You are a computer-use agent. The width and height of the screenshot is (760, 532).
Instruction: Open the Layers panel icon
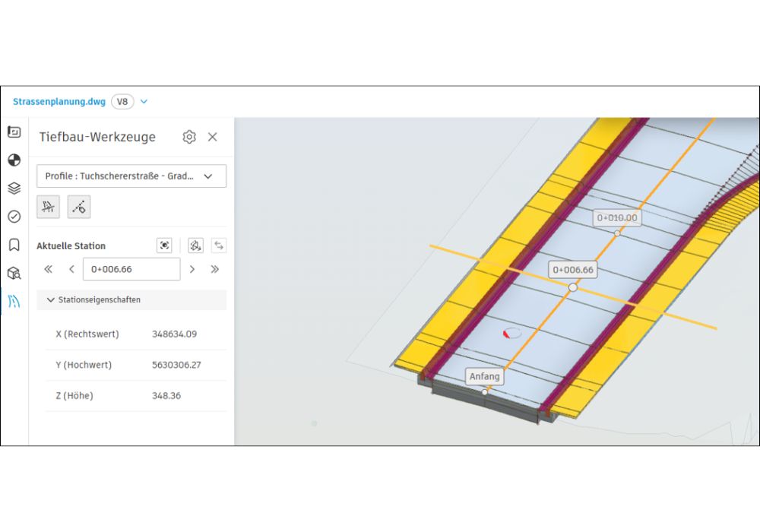point(14,188)
